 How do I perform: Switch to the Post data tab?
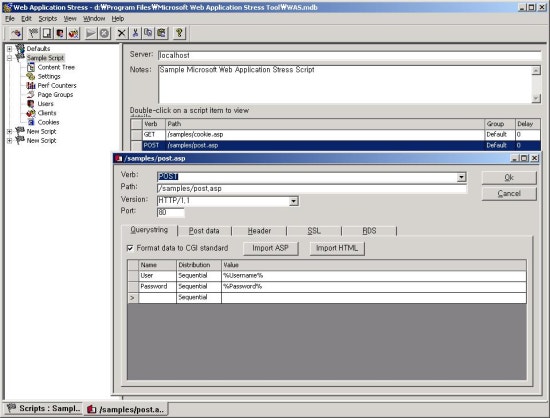204,231
